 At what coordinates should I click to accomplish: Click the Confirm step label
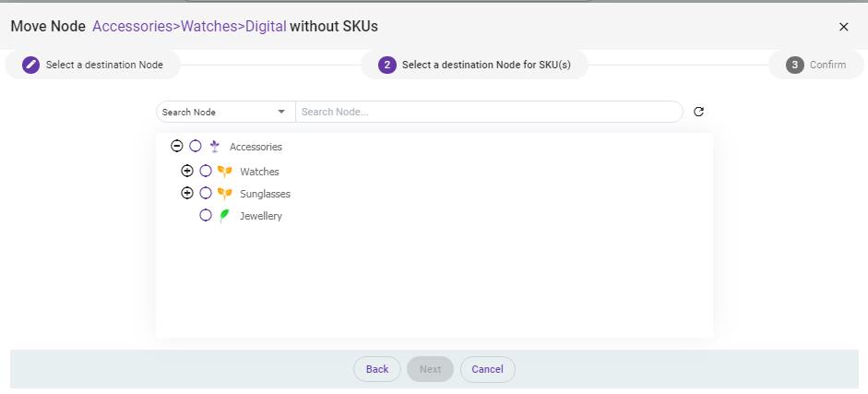827,65
